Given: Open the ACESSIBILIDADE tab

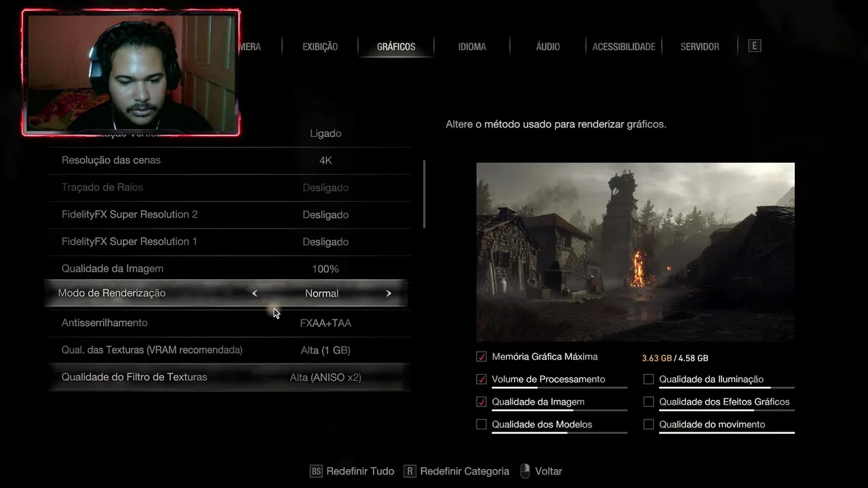Looking at the screenshot, I should (624, 47).
